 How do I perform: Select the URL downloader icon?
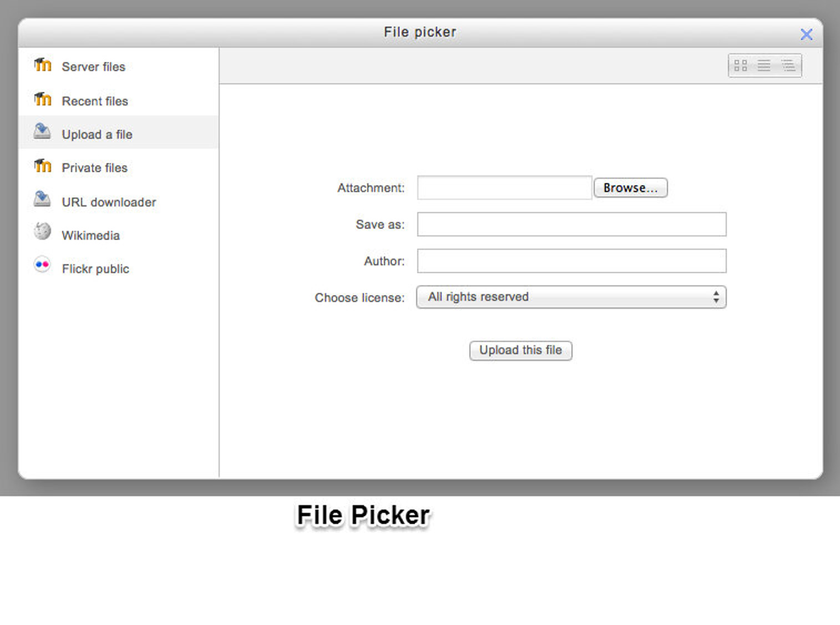[x=42, y=199]
